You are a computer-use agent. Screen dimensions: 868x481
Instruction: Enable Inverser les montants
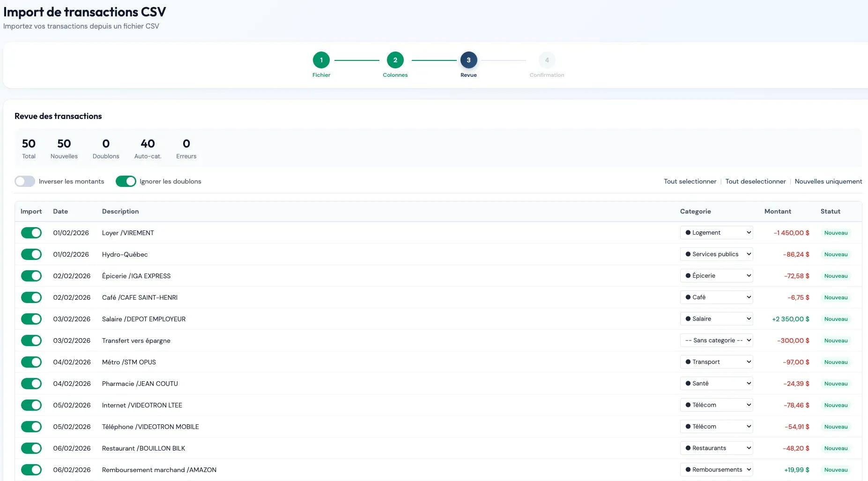coord(25,181)
